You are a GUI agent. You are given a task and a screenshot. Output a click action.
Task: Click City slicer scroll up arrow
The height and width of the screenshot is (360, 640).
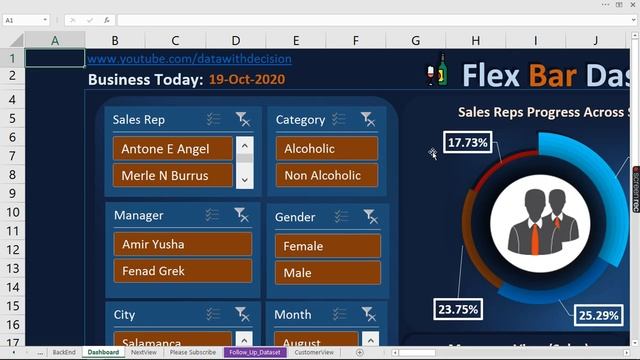click(244, 340)
